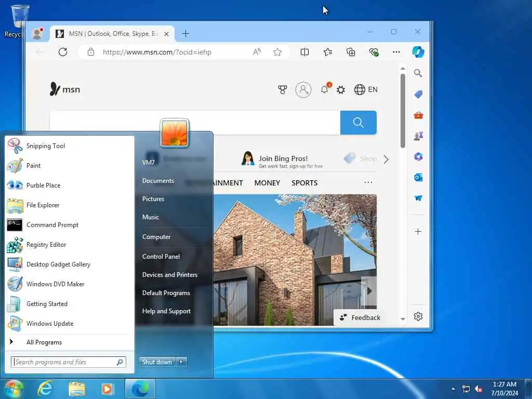Select the MSN tab
Viewport: 532px width, 399px height.
[112, 34]
